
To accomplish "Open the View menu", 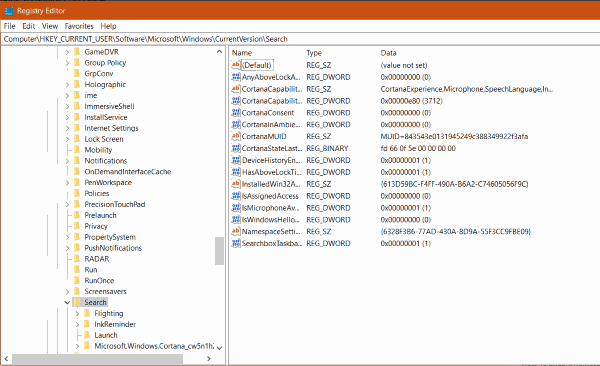I will (x=50, y=26).
